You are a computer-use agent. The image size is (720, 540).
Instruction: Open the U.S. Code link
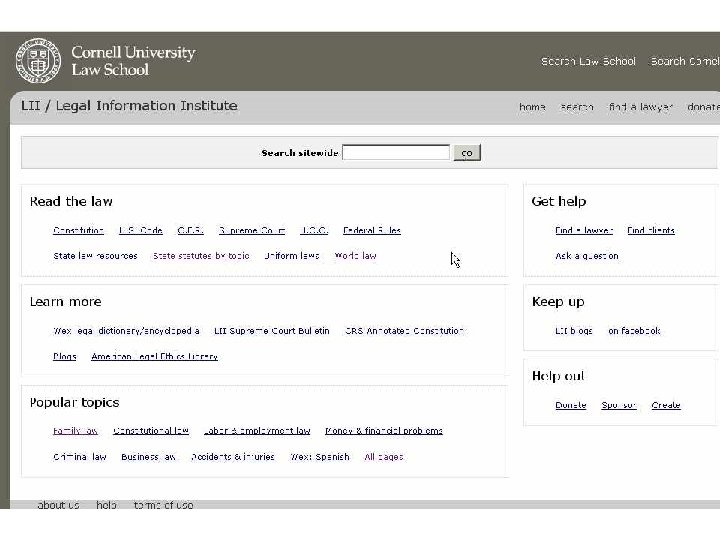coord(141,230)
